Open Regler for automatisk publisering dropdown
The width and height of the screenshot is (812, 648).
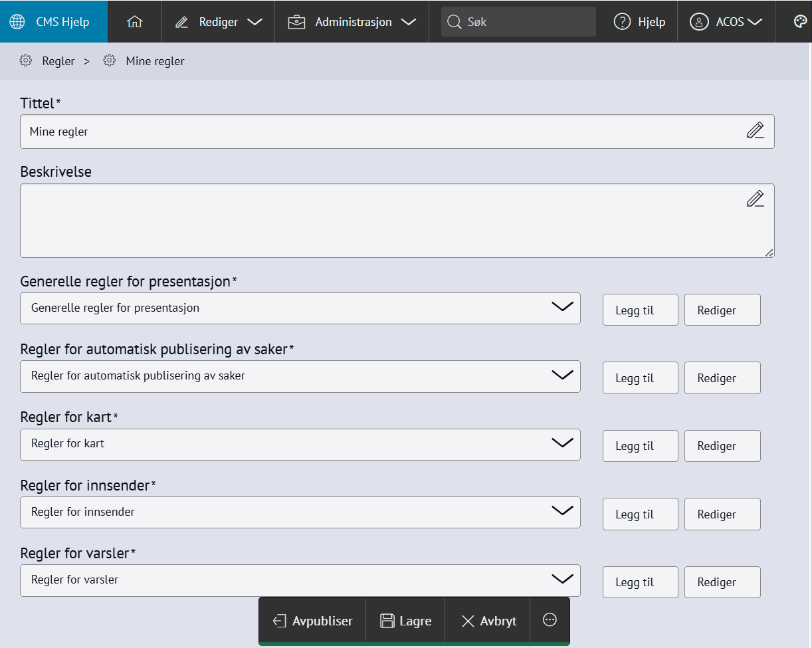300,376
